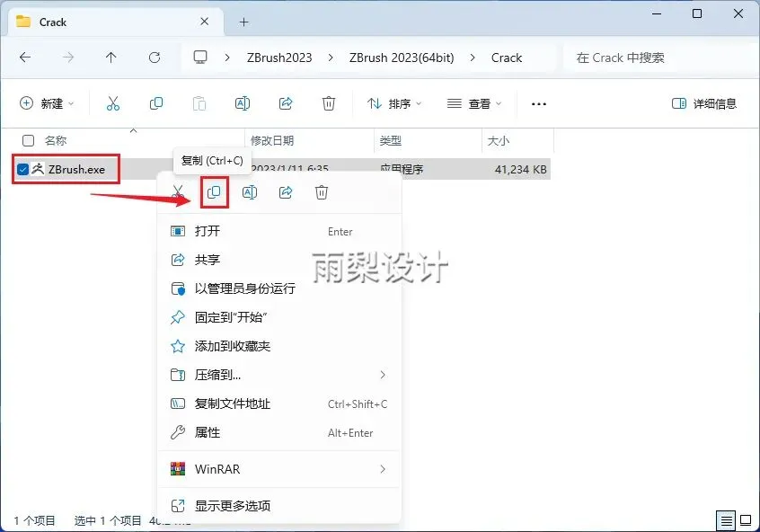Expand the WinRAR submenu
Screen dimensions: 760x532
pos(383,469)
